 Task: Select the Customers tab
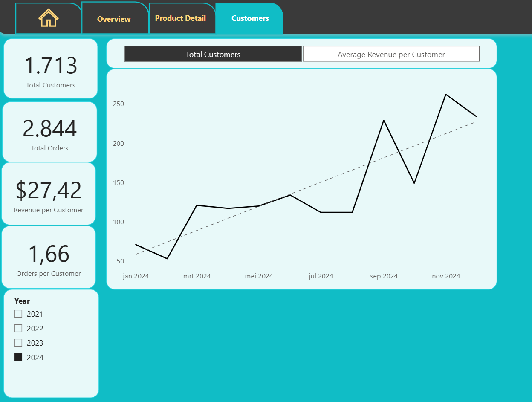click(250, 18)
